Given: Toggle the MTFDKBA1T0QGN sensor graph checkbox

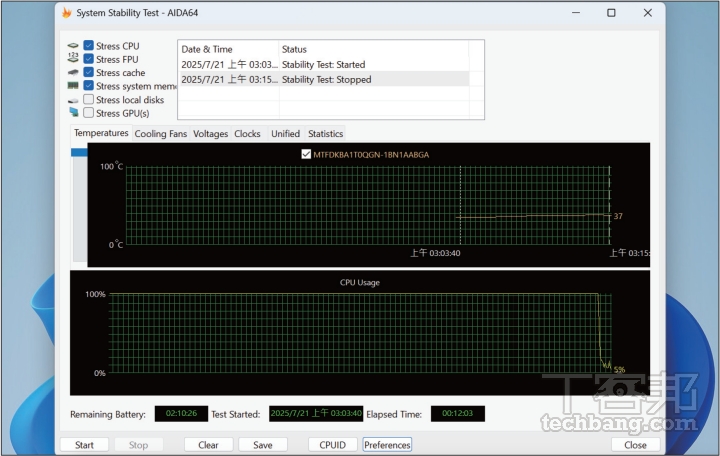Looking at the screenshot, I should (x=306, y=154).
